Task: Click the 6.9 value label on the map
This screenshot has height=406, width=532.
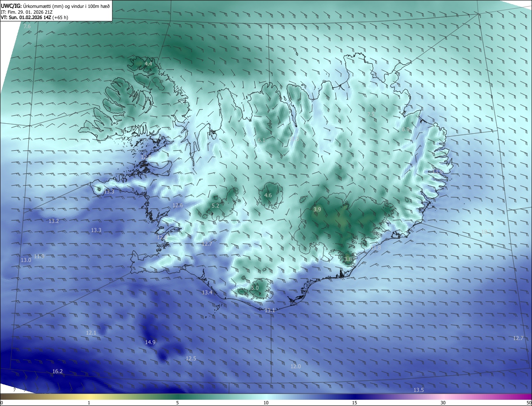Action: pos(406,130)
